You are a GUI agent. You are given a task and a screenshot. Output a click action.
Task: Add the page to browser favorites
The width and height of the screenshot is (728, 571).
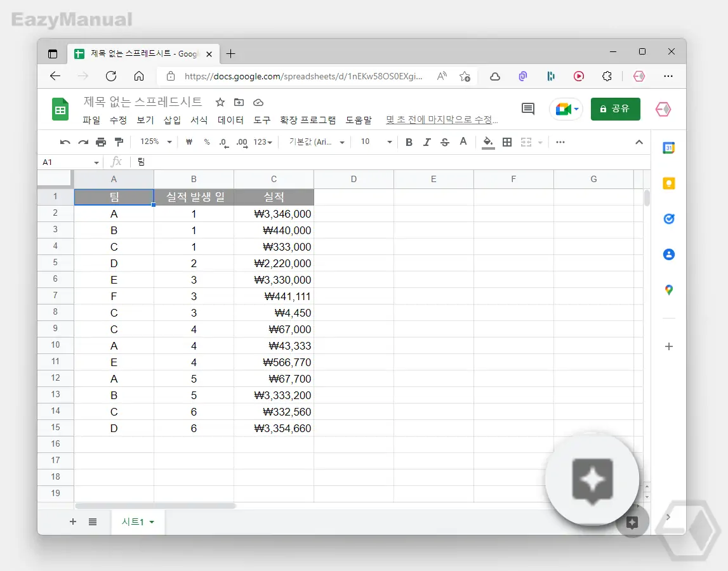465,76
